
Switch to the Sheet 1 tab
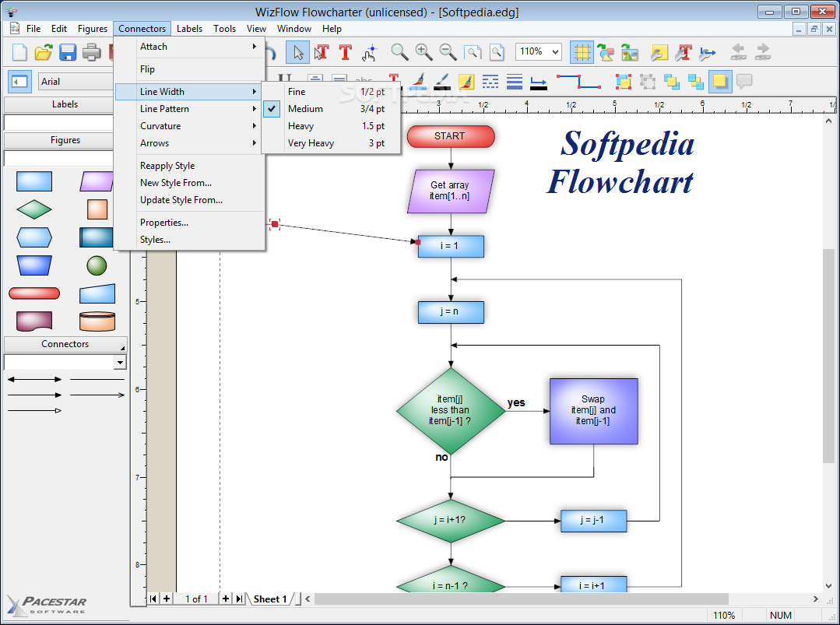pos(271,599)
